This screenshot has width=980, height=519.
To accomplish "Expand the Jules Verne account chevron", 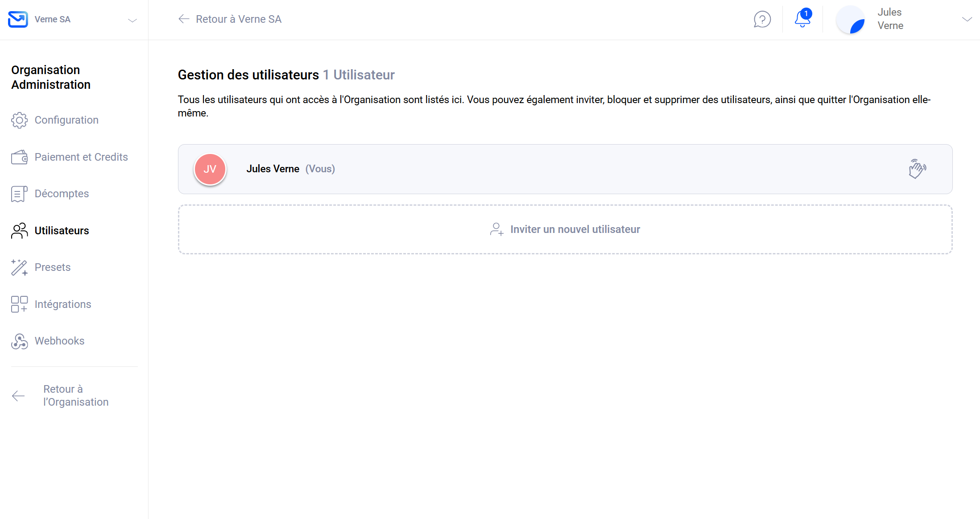I will tap(967, 19).
